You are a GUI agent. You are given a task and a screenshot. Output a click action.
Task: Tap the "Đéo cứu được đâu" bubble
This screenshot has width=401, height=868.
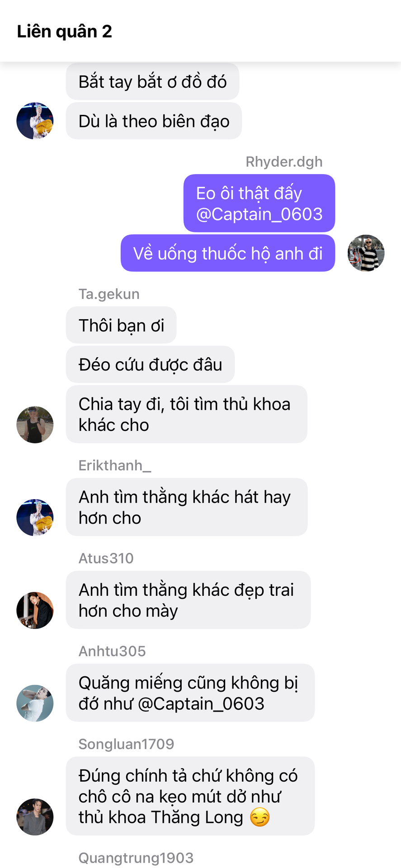[x=150, y=364]
